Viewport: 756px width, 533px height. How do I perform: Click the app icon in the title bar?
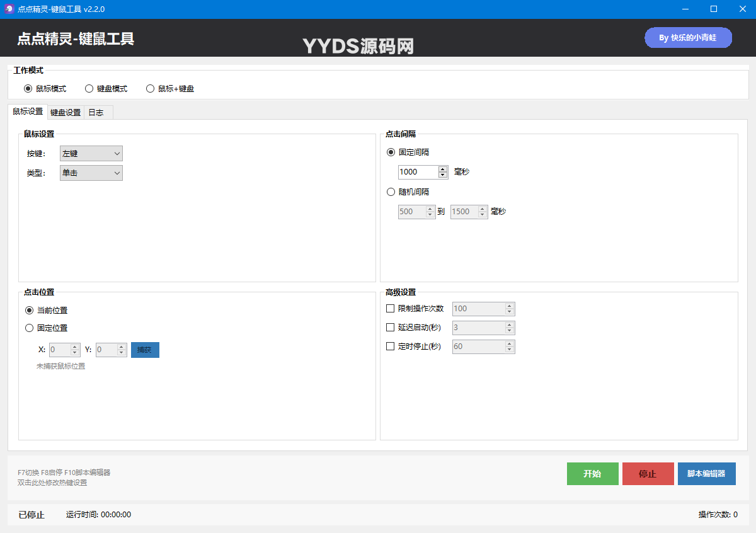[x=9, y=9]
